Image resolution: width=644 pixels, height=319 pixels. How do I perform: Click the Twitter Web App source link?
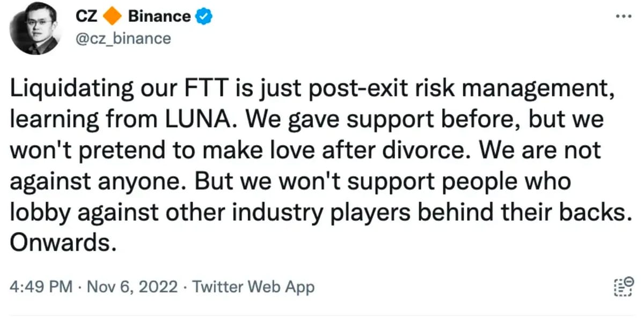[x=253, y=287]
